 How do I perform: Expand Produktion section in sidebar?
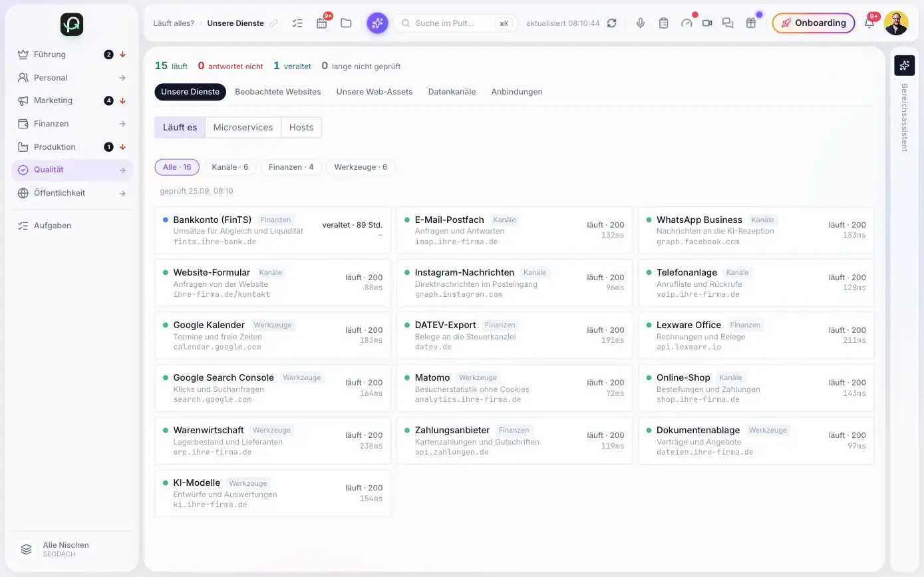(72, 147)
